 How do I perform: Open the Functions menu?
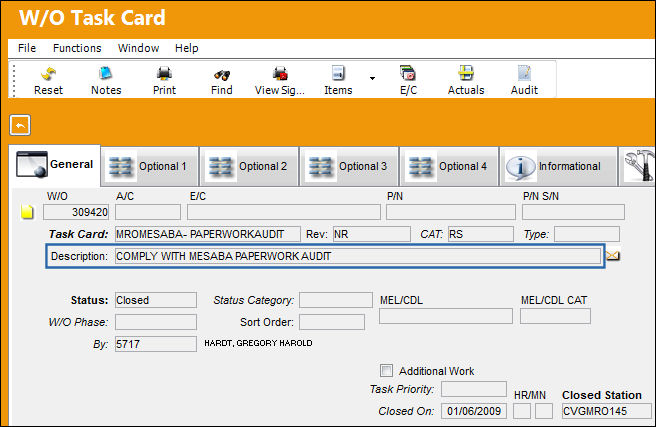[77, 48]
